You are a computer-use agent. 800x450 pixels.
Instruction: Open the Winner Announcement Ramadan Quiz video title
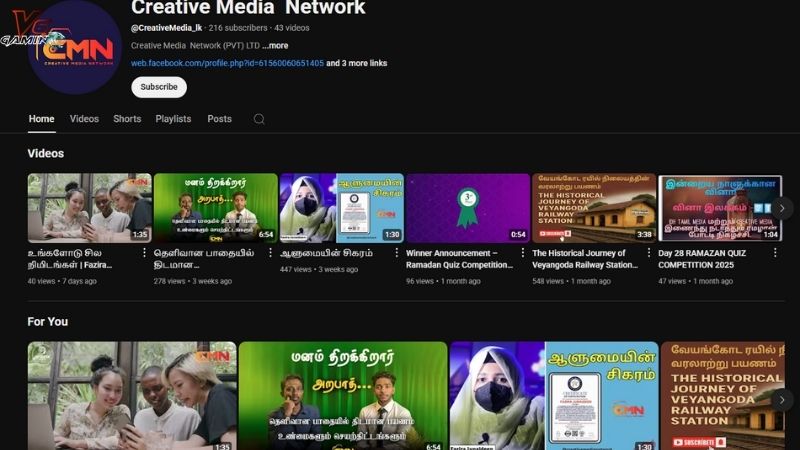pyautogui.click(x=459, y=259)
